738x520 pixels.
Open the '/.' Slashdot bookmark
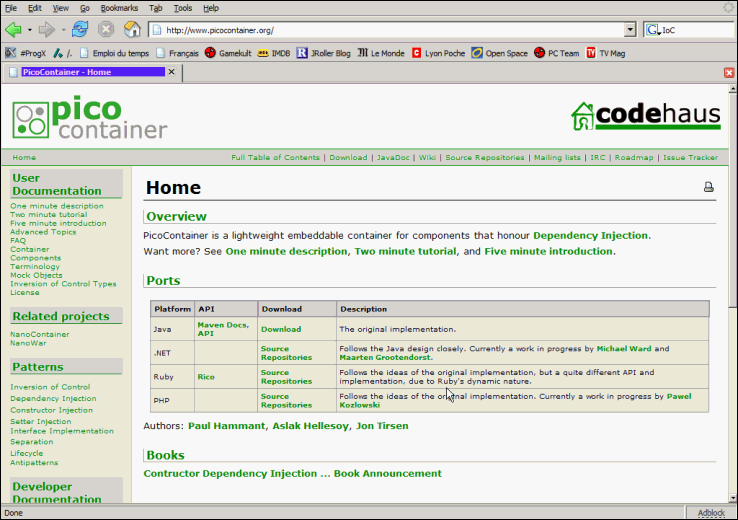point(63,53)
